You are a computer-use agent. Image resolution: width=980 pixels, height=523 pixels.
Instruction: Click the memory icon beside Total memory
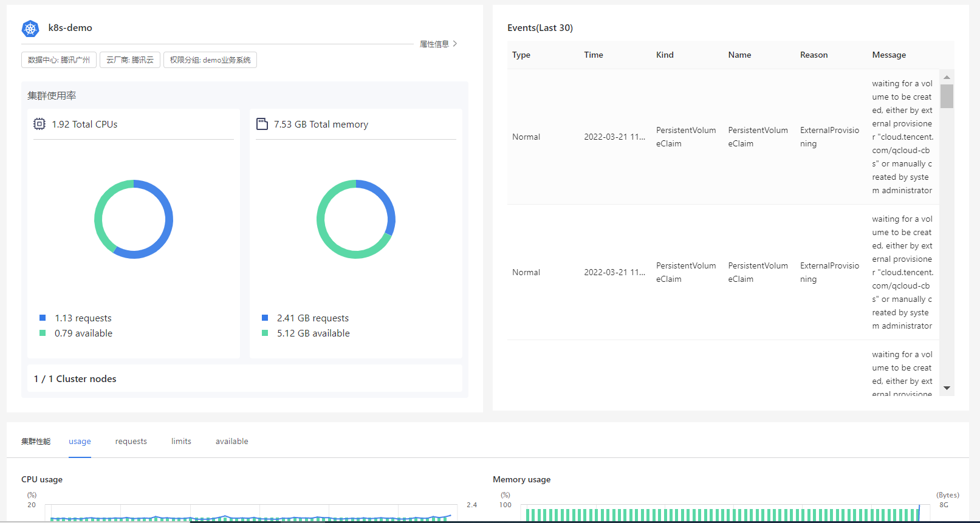pyautogui.click(x=262, y=124)
